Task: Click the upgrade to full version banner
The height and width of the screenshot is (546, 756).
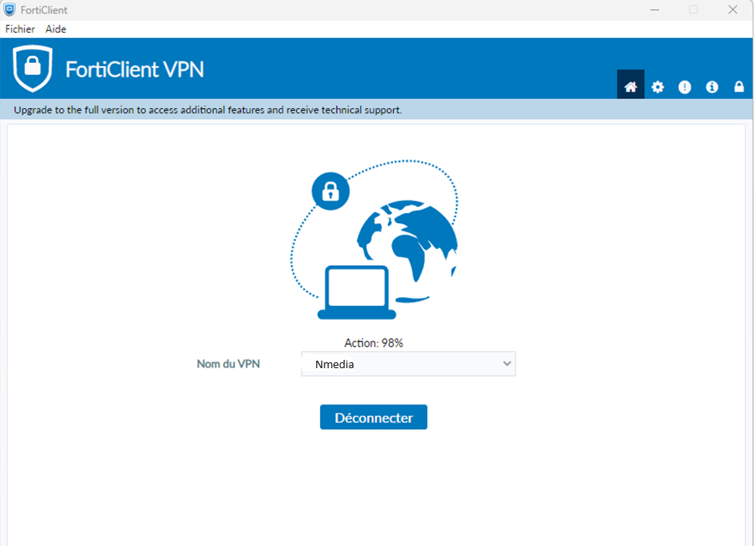Action: pos(208,110)
